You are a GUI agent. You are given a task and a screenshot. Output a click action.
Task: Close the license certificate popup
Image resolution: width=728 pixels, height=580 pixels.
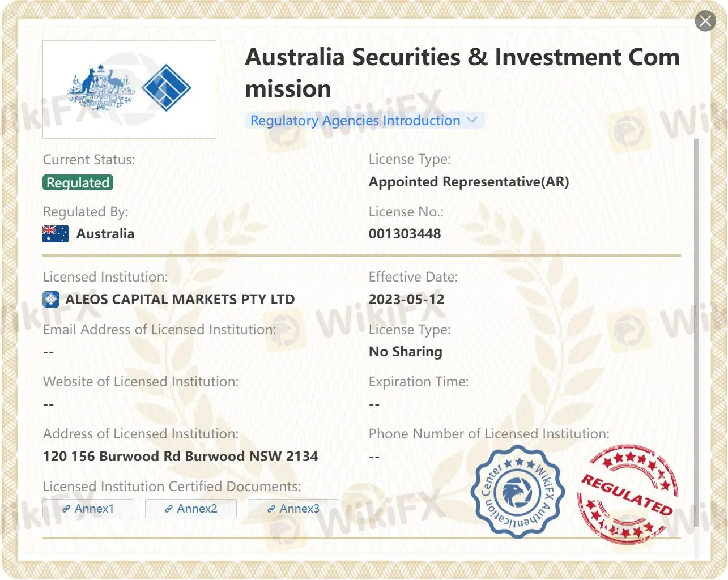coord(705,22)
